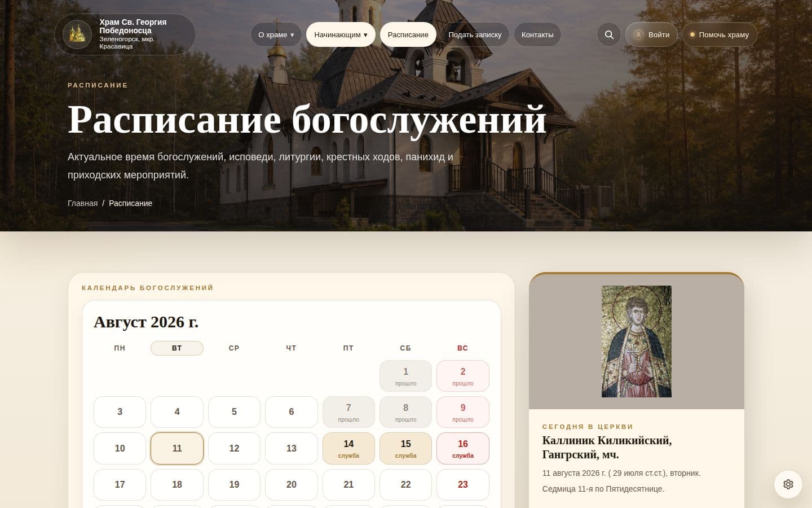Image resolution: width=812 pixels, height=508 pixels.
Task: Follow the 'Главная' breadcrumb link
Action: click(x=82, y=203)
